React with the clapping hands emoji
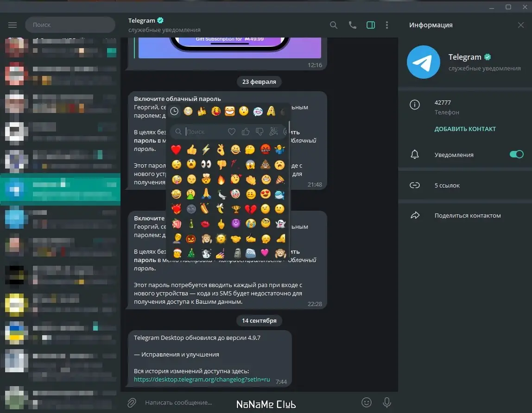Image resolution: width=532 pixels, height=413 pixels. [251, 179]
